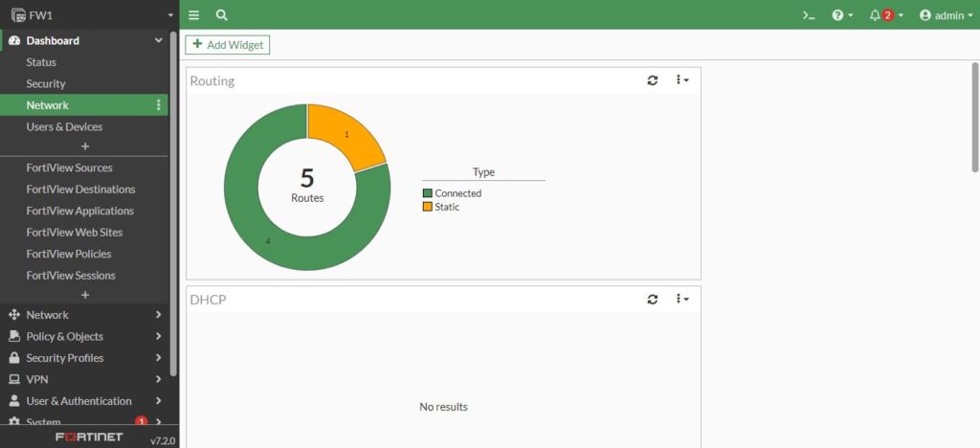The image size is (980, 448).
Task: Open the admin user dropdown
Action: (x=946, y=15)
